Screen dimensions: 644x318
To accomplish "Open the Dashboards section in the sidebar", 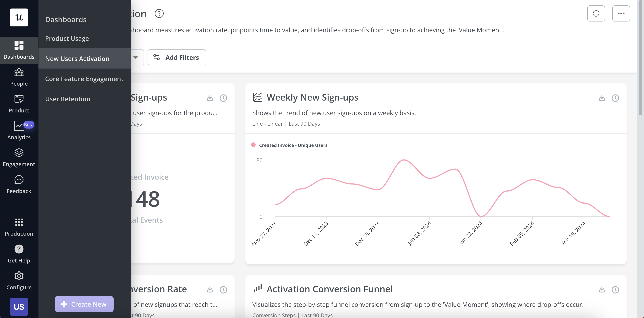I will (x=19, y=50).
